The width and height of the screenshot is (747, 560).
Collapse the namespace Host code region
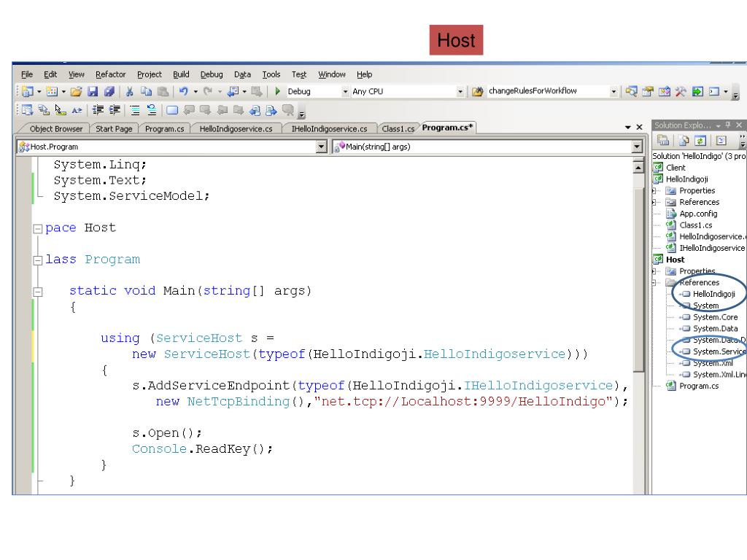(x=38, y=228)
